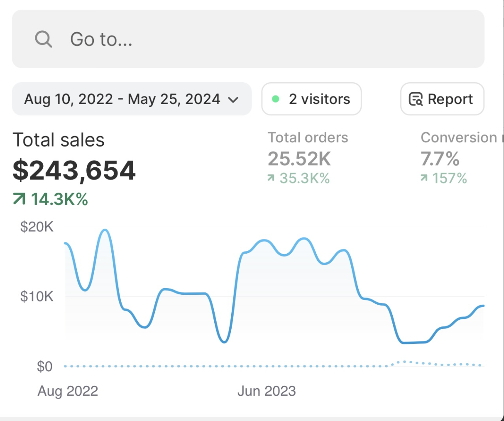Click the 25.52K orders value
This screenshot has width=504, height=421.
[x=299, y=159]
